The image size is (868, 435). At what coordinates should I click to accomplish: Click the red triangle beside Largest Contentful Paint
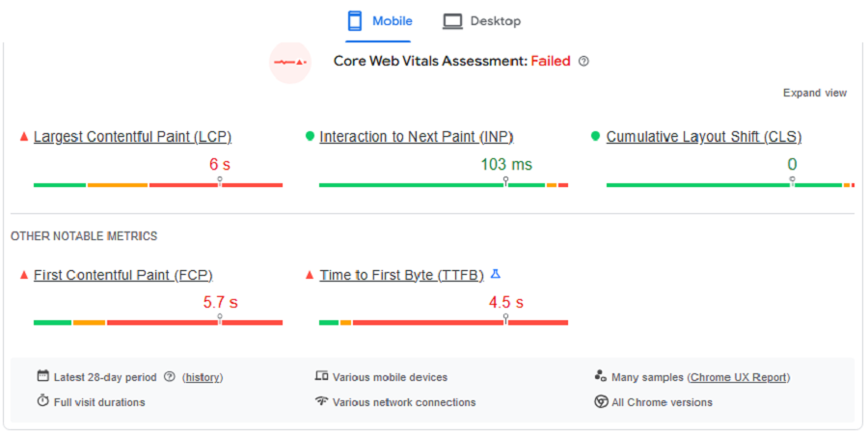pyautogui.click(x=24, y=137)
